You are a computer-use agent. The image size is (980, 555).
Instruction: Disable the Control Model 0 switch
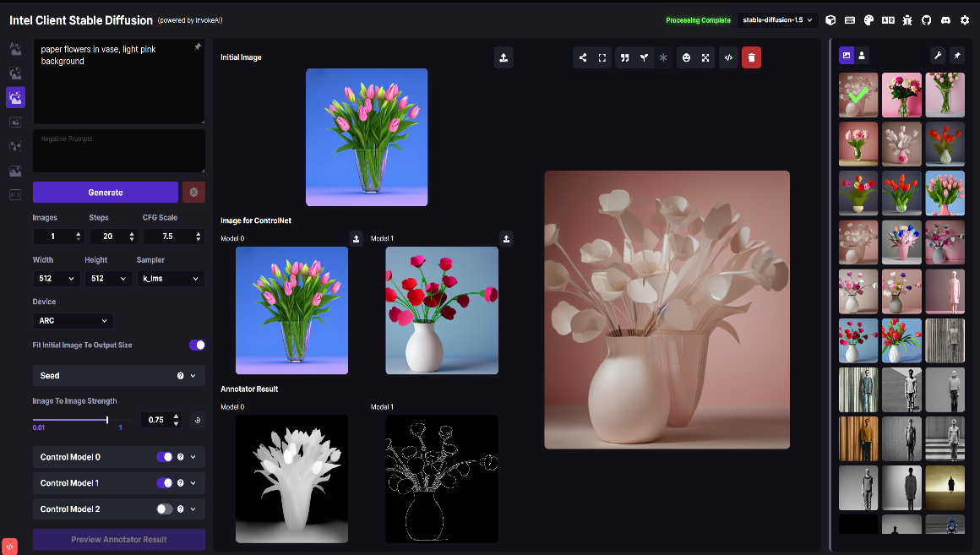pyautogui.click(x=165, y=457)
